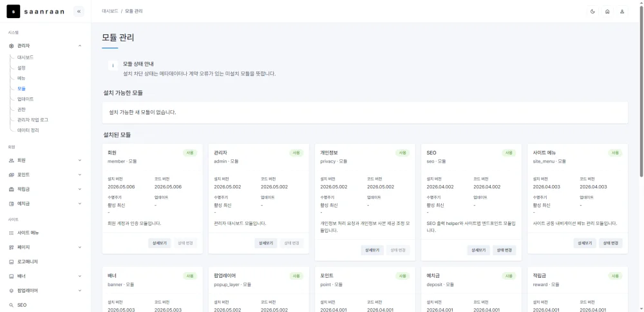
Task: Click the 로고매니저 image icon in sidebar
Action: [12, 262]
